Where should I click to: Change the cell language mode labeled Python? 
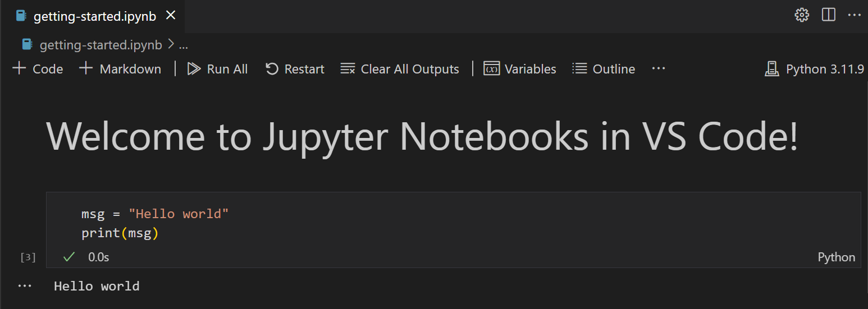[x=836, y=257]
